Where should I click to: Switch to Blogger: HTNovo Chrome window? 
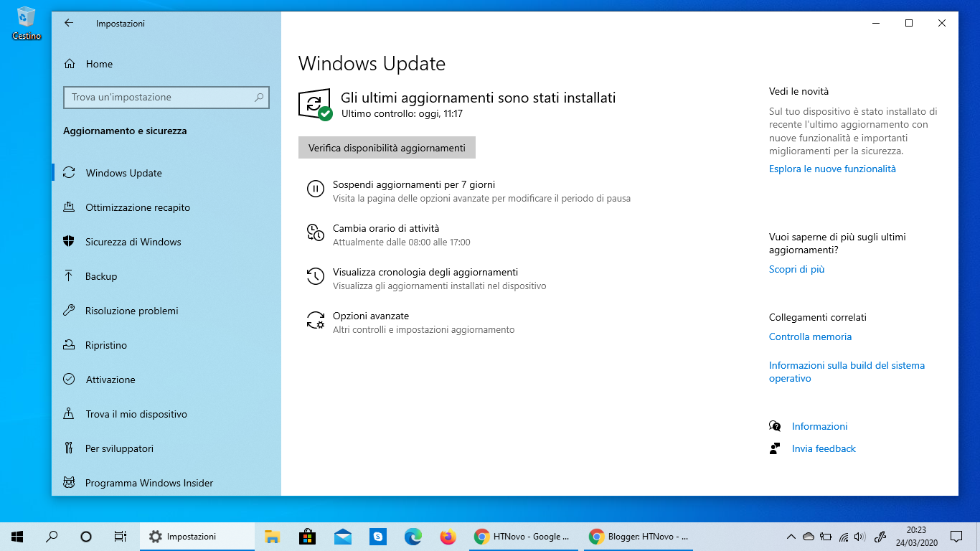pyautogui.click(x=638, y=537)
